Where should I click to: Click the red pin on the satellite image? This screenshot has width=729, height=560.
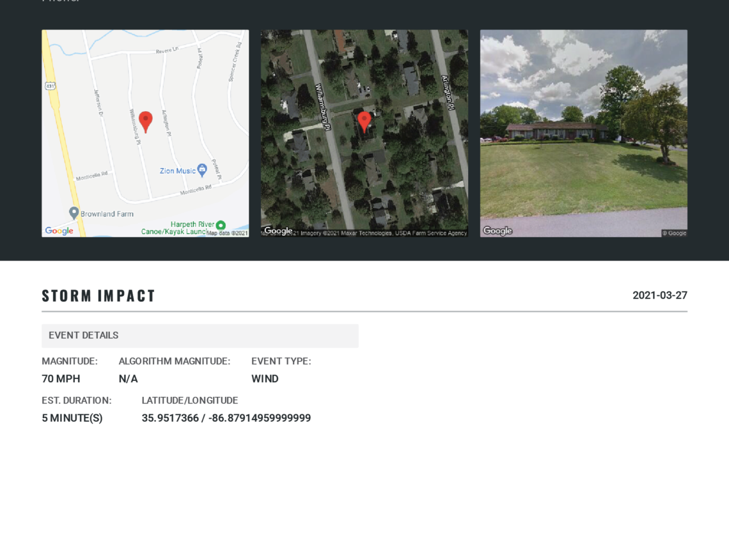point(364,121)
